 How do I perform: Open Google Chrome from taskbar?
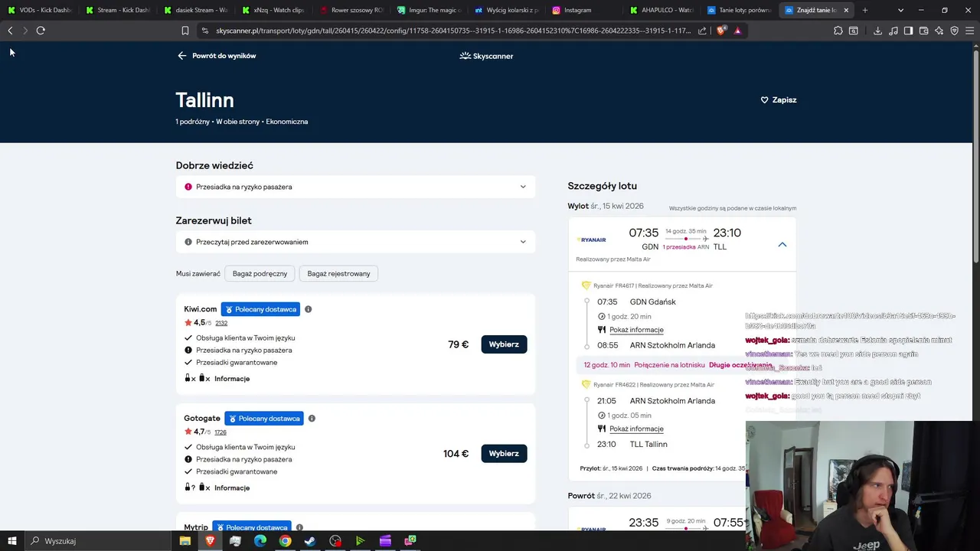pyautogui.click(x=285, y=541)
